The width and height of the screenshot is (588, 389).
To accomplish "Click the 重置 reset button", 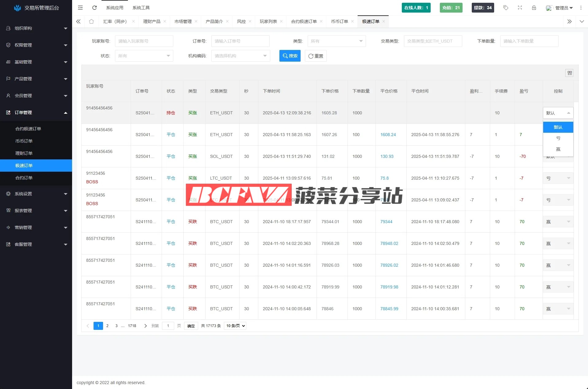I will [316, 56].
